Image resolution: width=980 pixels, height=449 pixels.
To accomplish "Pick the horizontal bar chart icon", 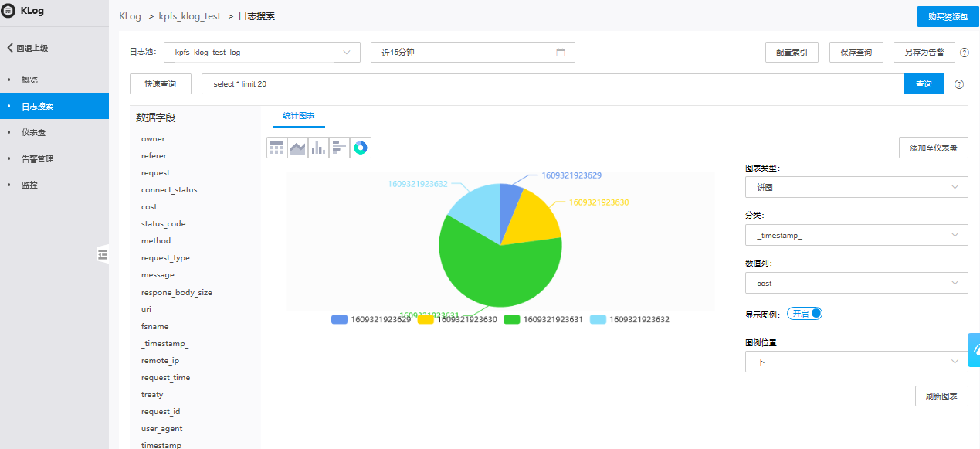I will click(x=339, y=148).
